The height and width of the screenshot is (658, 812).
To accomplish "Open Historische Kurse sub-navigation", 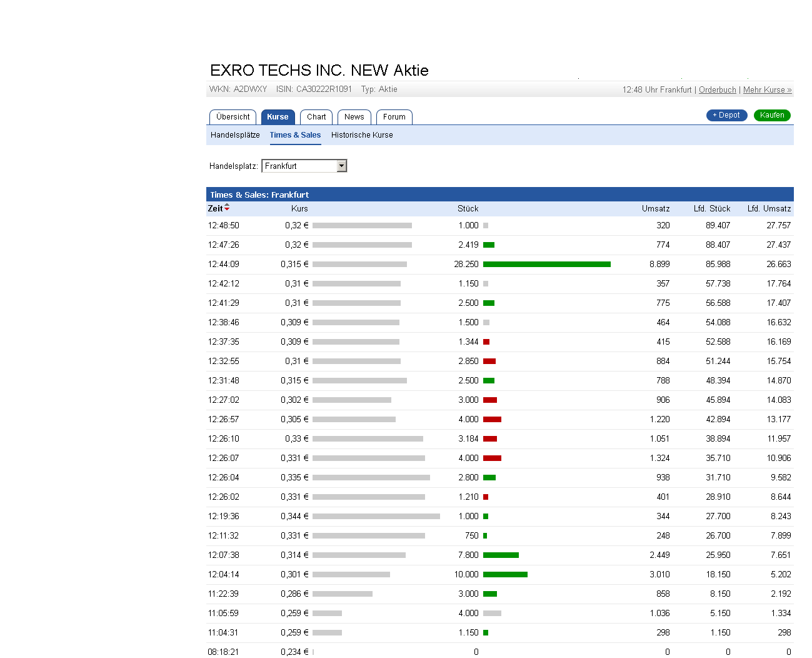I will 362,135.
